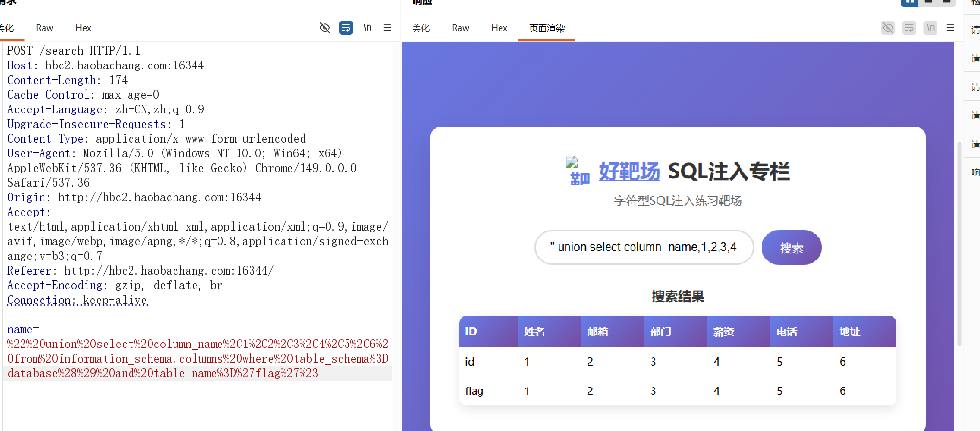Click the Accept-Language header line

pos(106,109)
